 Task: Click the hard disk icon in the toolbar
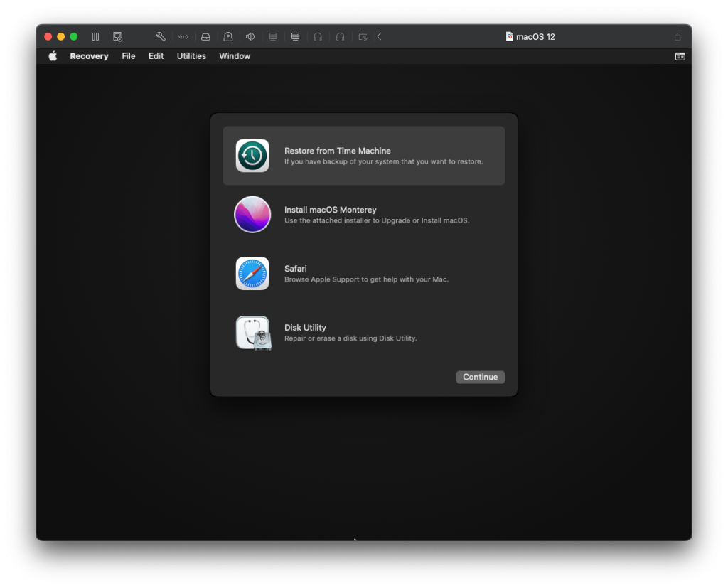(x=205, y=37)
